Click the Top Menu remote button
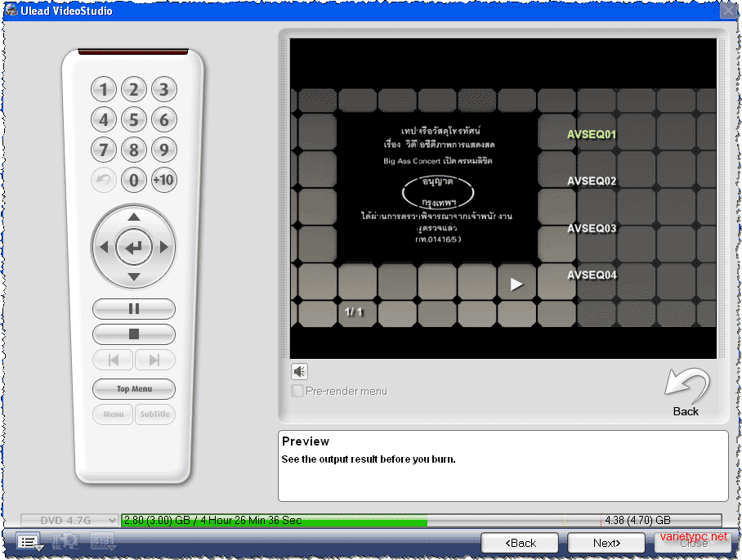Screen dimensions: 742x560 [x=134, y=388]
